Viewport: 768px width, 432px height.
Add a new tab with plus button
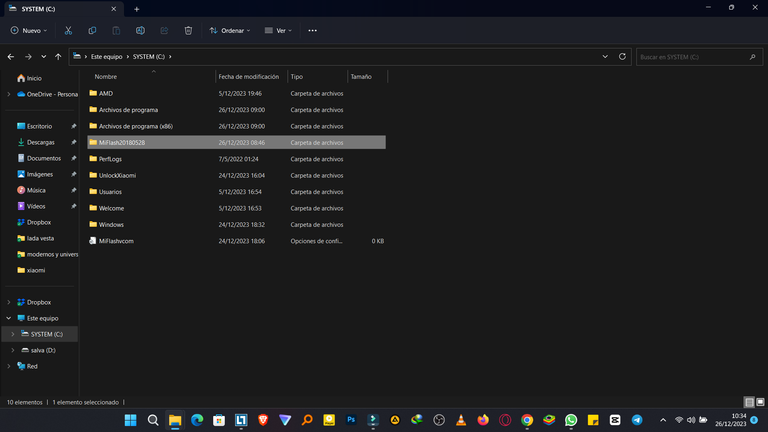pos(136,9)
